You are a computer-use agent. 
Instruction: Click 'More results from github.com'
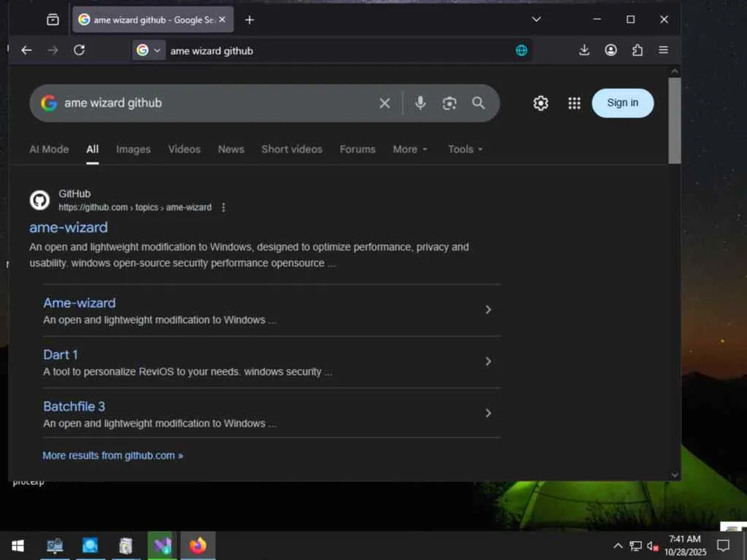(x=113, y=455)
